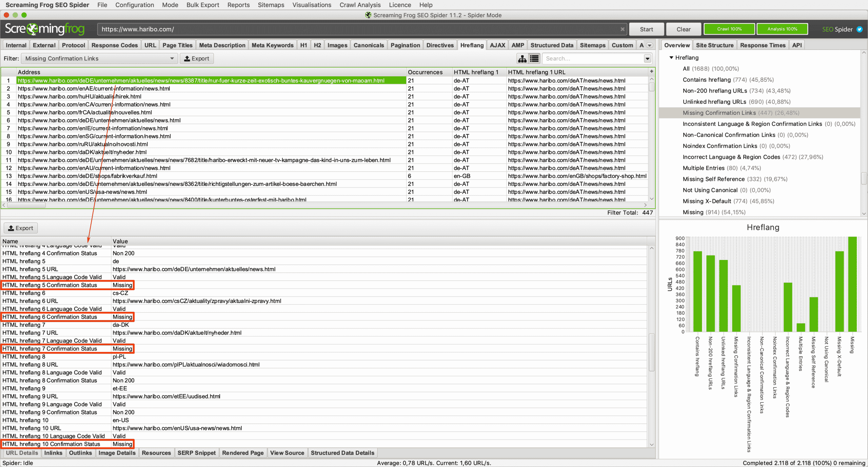Select Missing Self Reference overview item
The height and width of the screenshot is (467, 868).
[x=735, y=179]
